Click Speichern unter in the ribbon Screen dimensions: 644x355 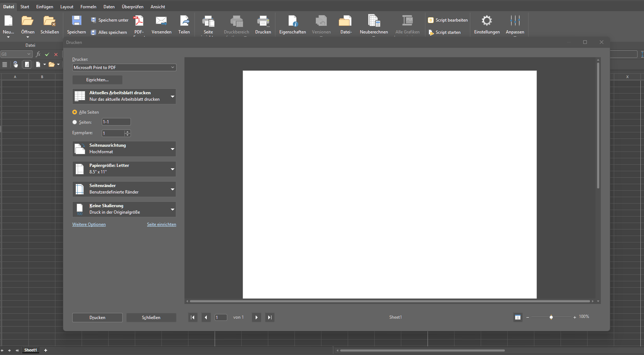coord(109,20)
